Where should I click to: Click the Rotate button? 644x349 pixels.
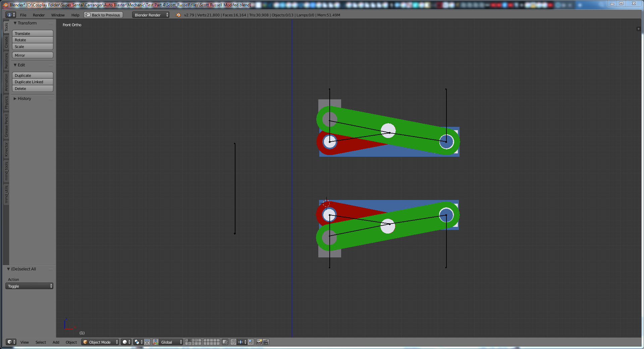point(33,40)
